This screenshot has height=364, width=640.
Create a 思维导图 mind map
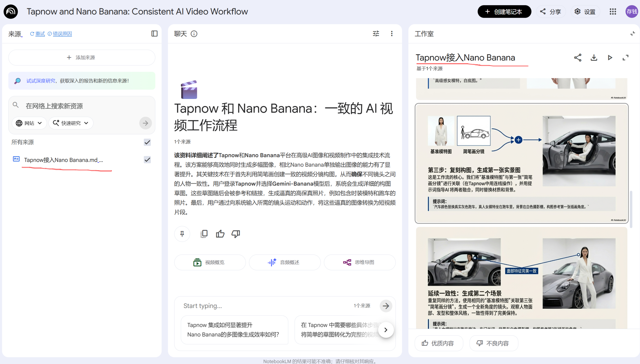pos(359,262)
